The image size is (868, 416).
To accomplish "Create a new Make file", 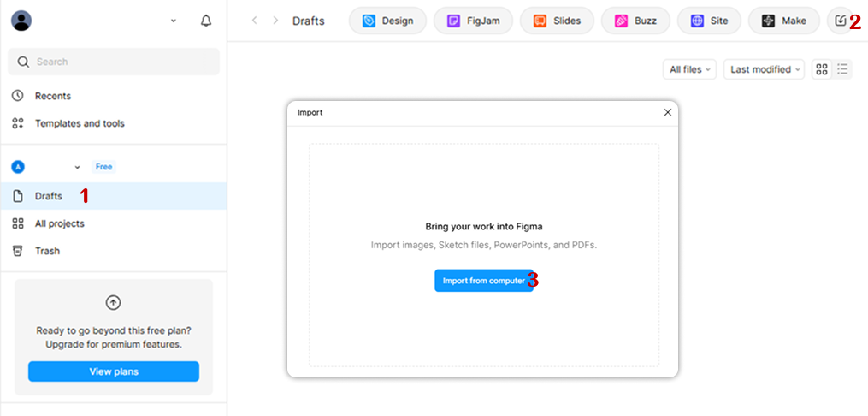I will [784, 21].
